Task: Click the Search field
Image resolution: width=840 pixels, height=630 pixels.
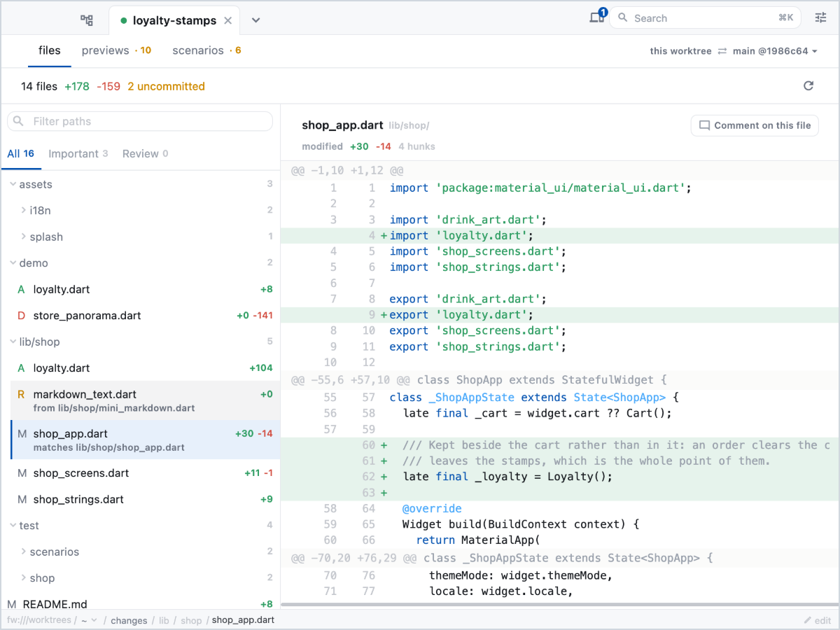Action: point(705,18)
